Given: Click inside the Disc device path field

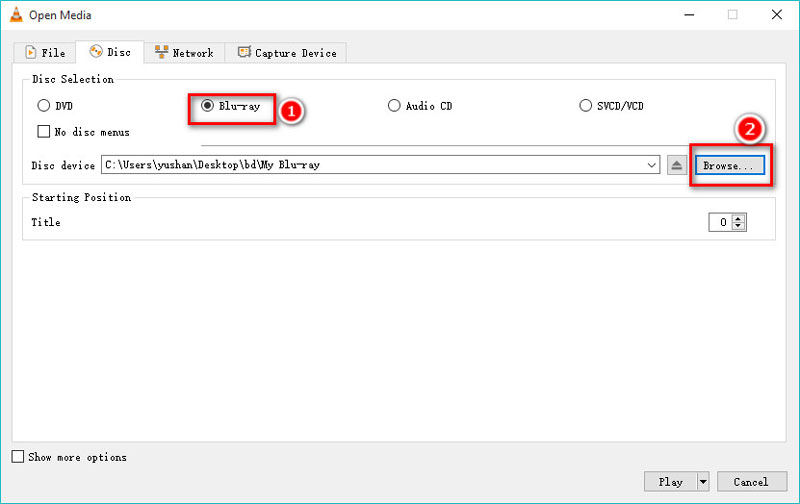Looking at the screenshot, I should [370, 165].
